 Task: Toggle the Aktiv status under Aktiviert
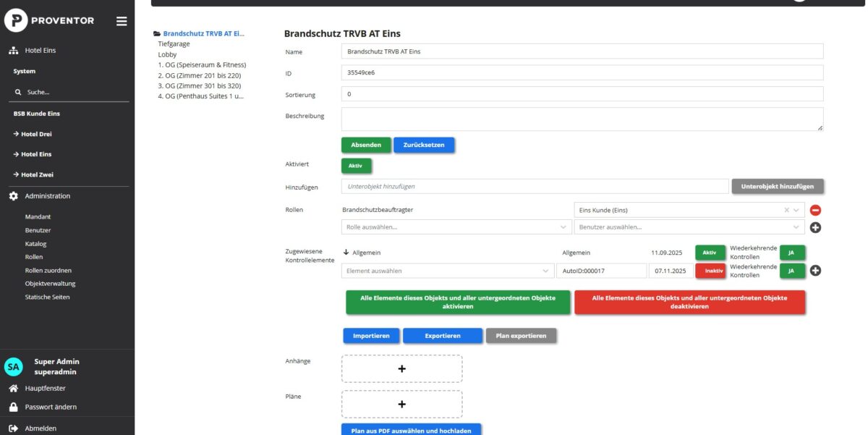pos(356,165)
